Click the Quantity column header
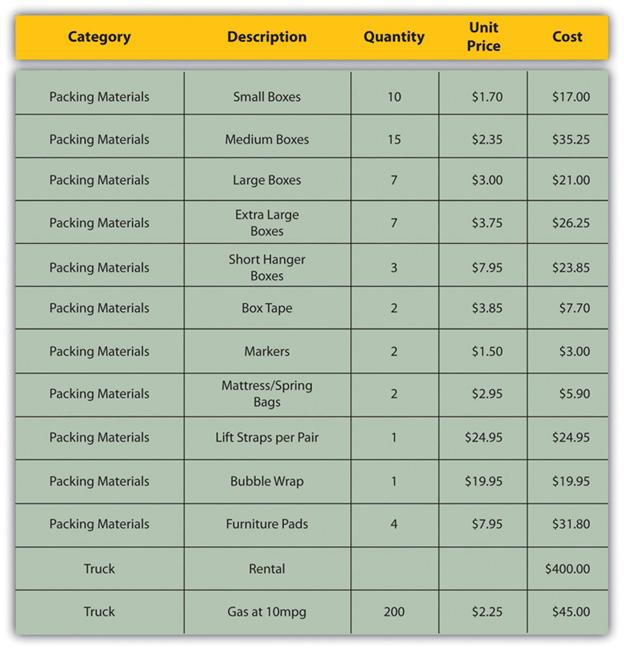This screenshot has height=650, width=624. [394, 37]
